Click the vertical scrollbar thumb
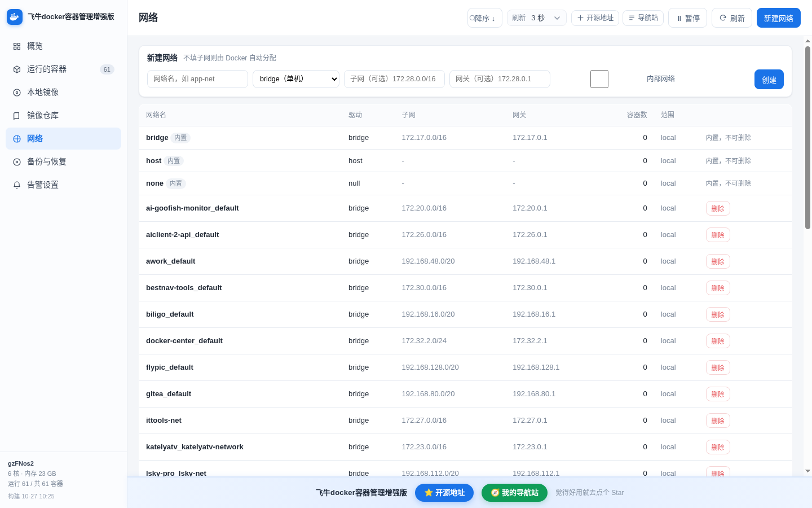The height and width of the screenshot is (508, 812). pos(807,138)
